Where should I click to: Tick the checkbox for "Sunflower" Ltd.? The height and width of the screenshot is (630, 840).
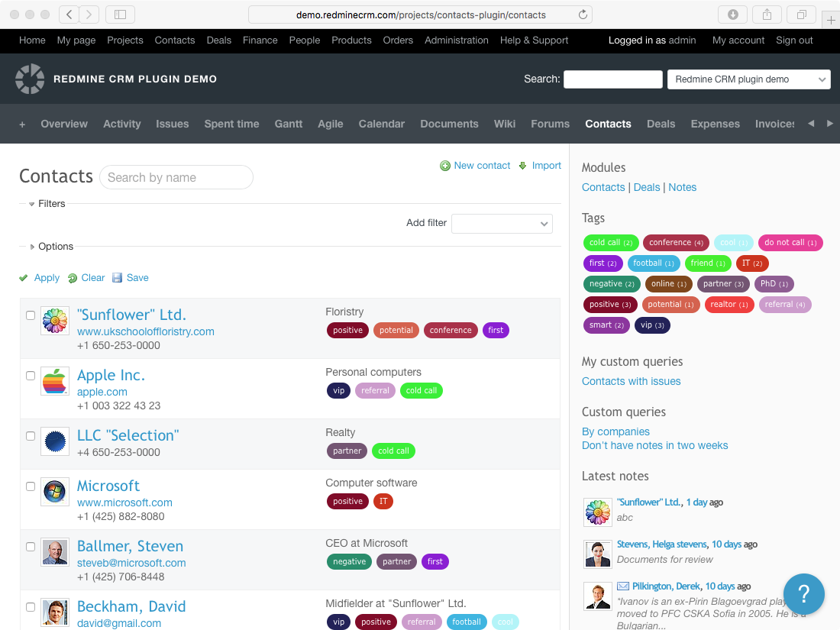pyautogui.click(x=31, y=315)
